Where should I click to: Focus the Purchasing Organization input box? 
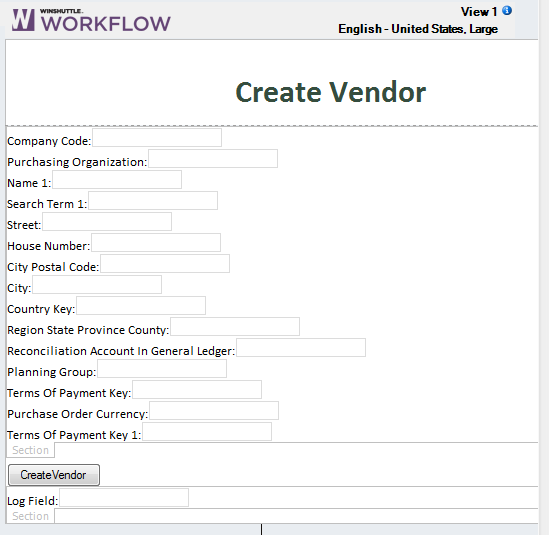(213, 159)
